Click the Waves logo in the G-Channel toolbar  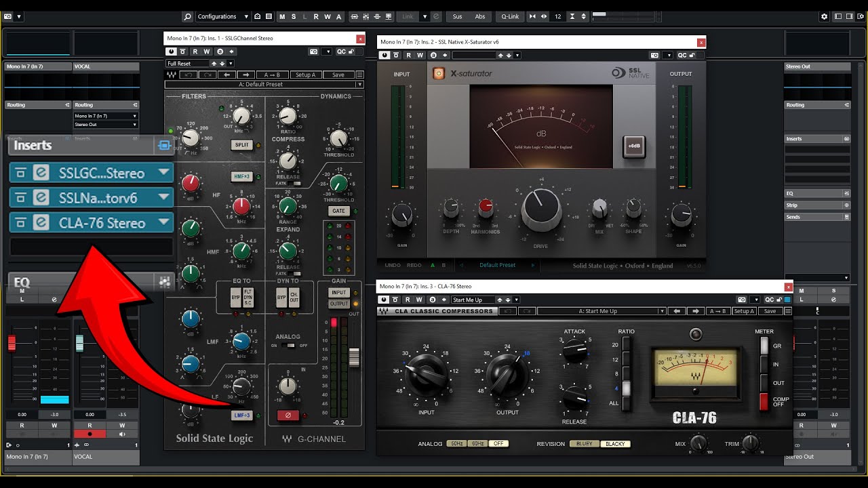click(x=172, y=75)
